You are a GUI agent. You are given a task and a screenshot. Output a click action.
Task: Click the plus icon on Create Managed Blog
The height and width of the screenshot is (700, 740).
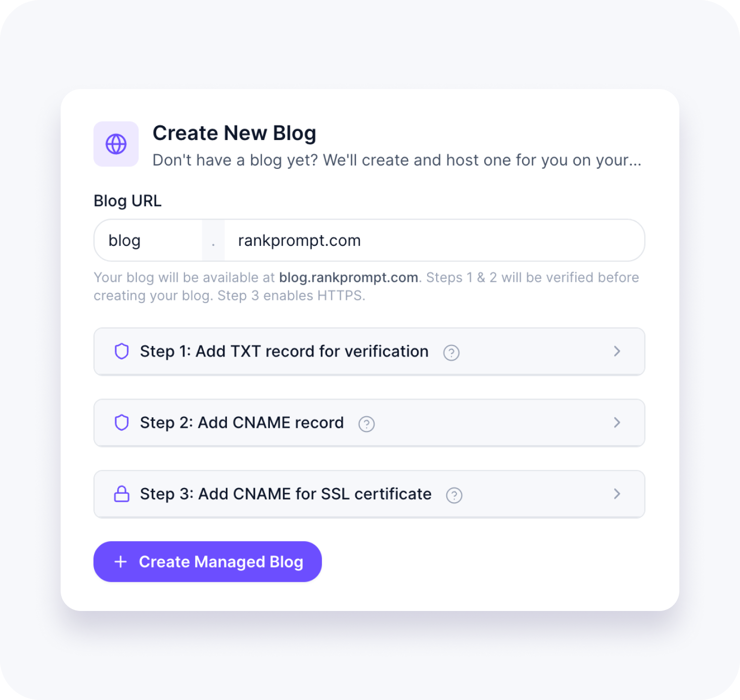[x=121, y=561]
